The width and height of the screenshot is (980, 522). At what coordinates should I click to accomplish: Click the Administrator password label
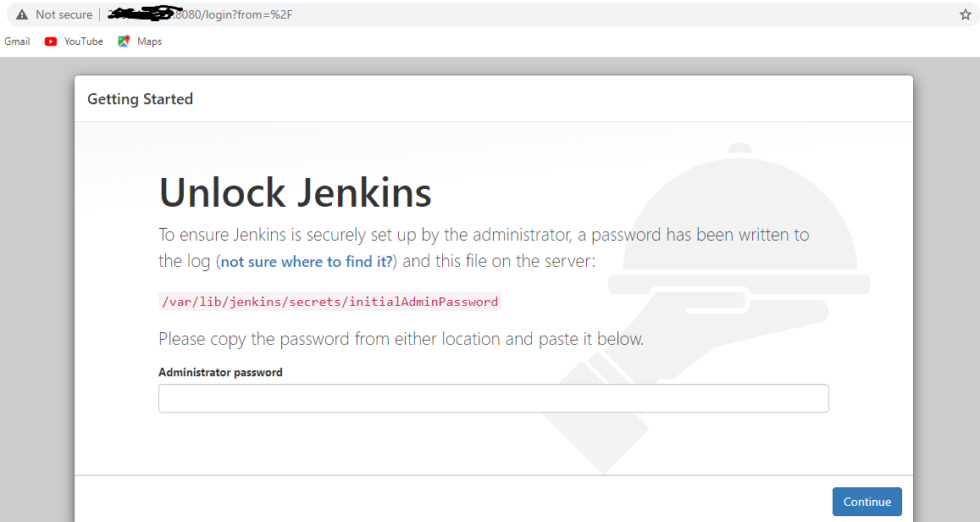pyautogui.click(x=220, y=372)
